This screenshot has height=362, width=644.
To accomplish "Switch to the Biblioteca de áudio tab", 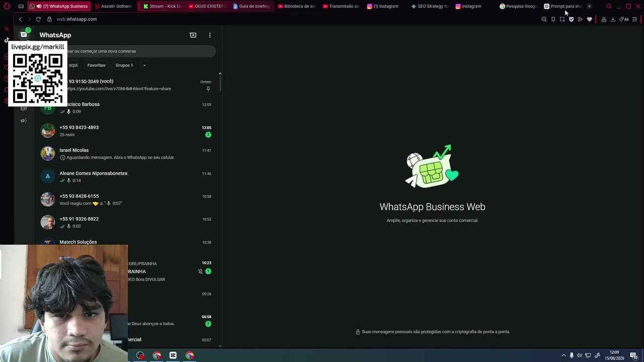I will coord(296,7).
